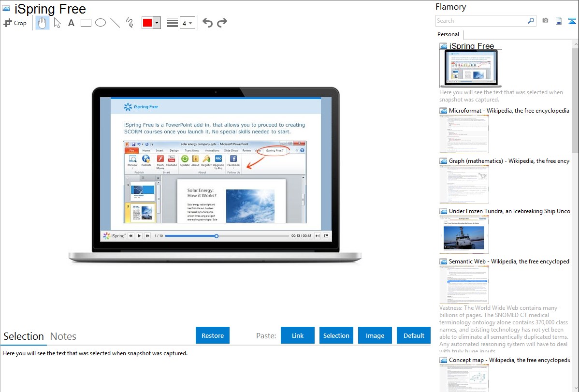
Task: Switch to the Selection tab
Action: pos(24,336)
